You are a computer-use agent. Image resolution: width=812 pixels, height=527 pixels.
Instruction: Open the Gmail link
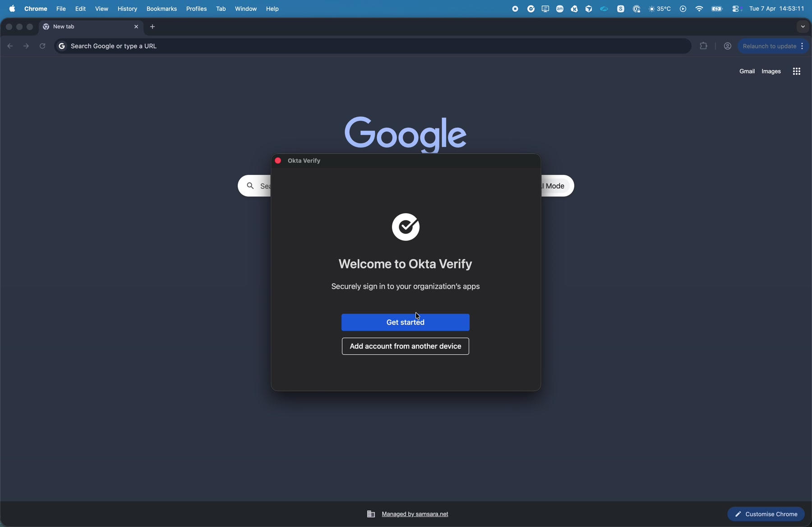(x=747, y=71)
